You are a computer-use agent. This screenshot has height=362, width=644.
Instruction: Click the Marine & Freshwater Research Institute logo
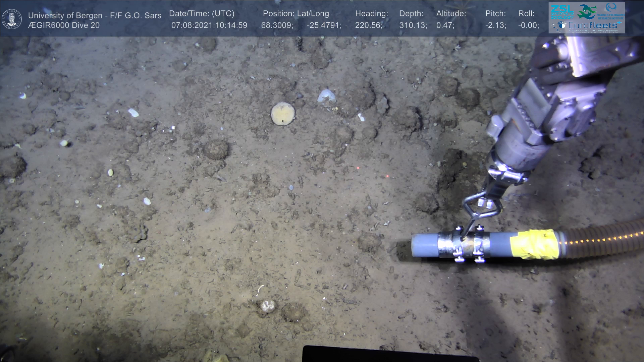pos(610,11)
